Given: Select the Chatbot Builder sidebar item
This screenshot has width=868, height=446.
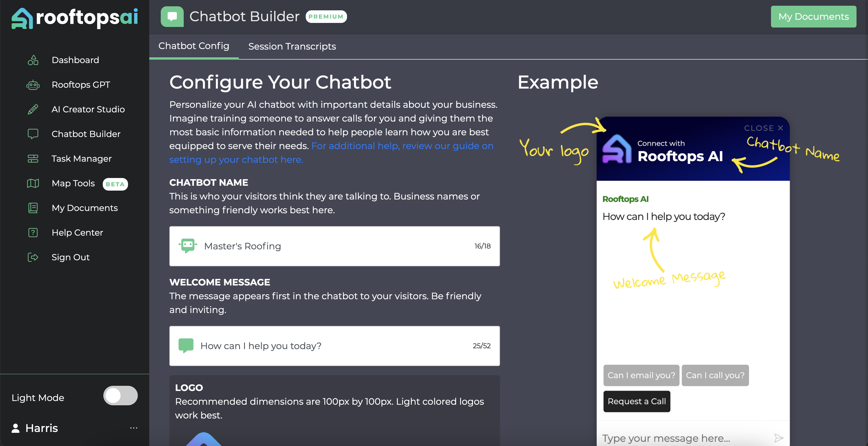Looking at the screenshot, I should pyautogui.click(x=86, y=134).
